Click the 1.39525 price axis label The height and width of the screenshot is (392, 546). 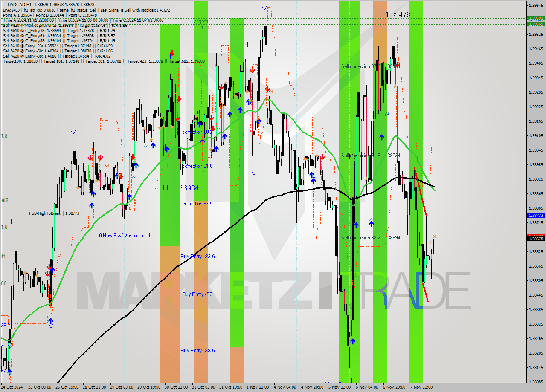536,34
